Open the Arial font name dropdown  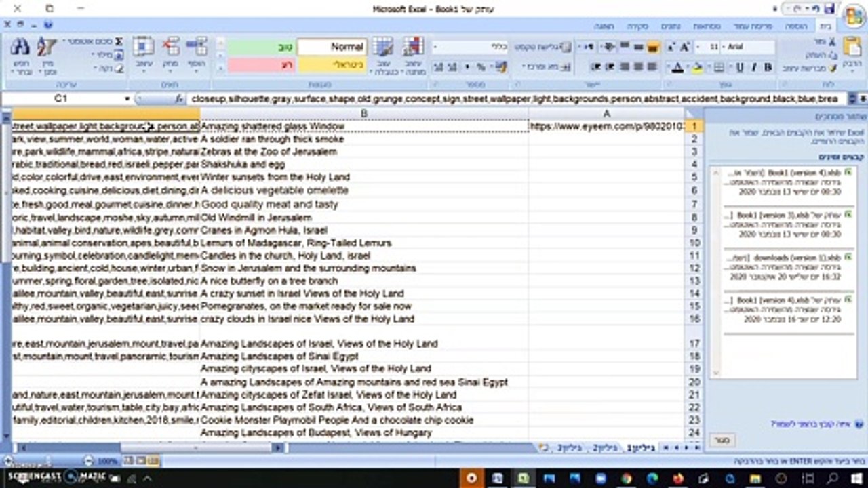725,47
